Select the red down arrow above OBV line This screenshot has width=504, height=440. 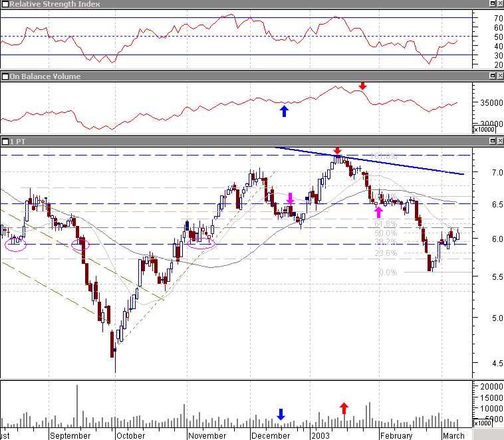tap(362, 86)
